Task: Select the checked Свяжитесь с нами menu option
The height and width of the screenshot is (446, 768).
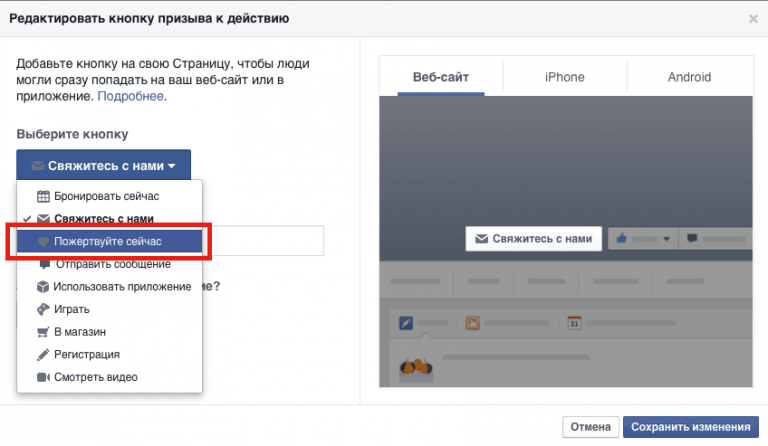Action: [x=103, y=219]
